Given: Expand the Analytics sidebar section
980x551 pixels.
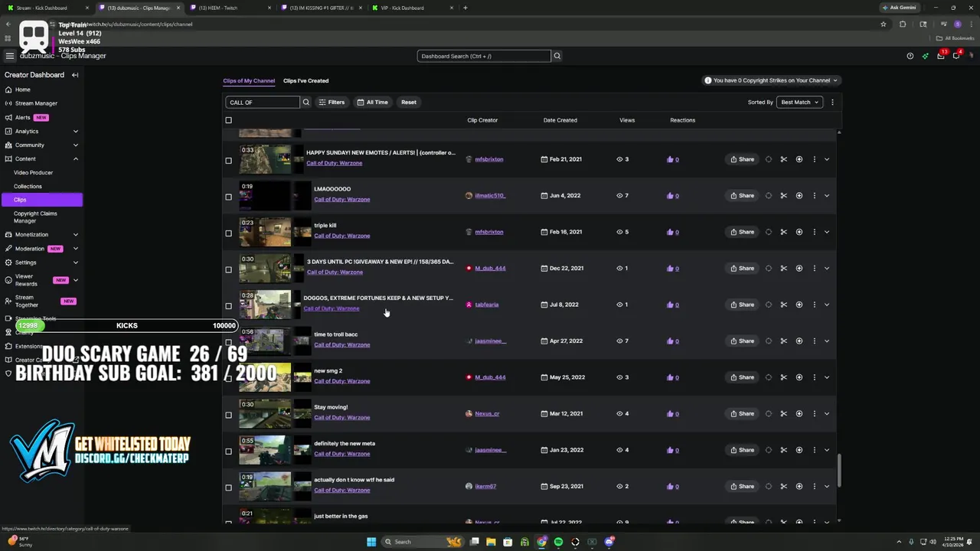Looking at the screenshot, I should pyautogui.click(x=75, y=131).
